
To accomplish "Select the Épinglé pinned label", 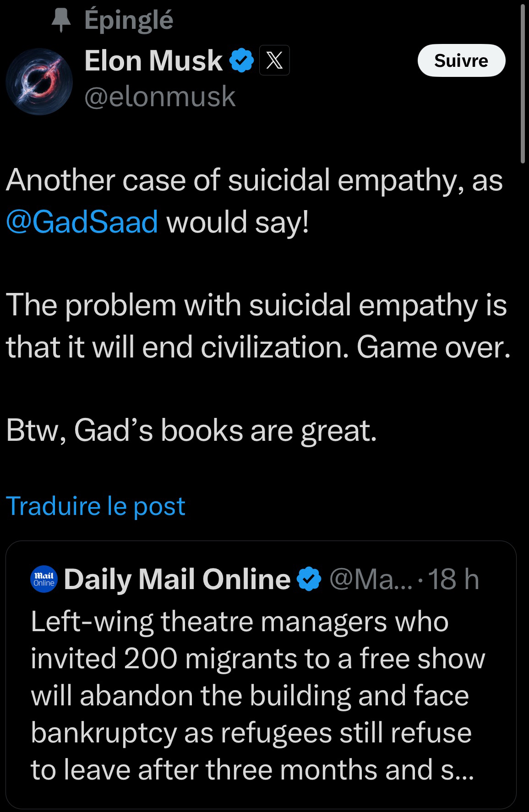I will [x=129, y=20].
